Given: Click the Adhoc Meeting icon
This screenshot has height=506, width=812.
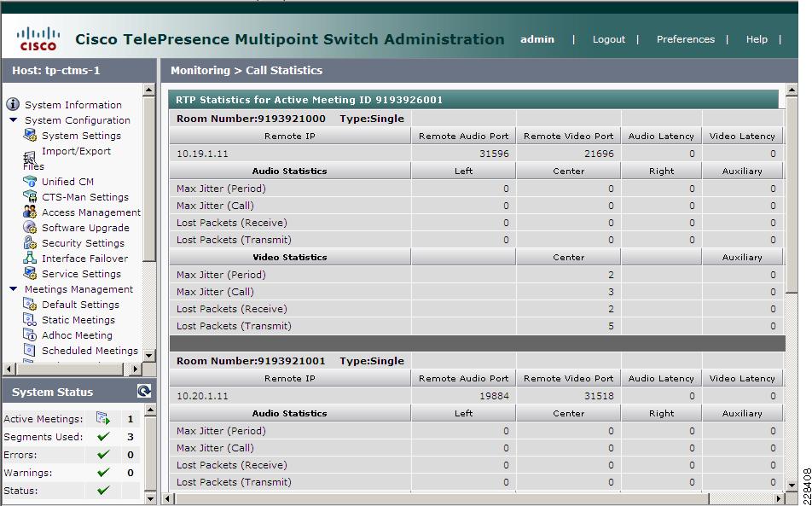Looking at the screenshot, I should coord(30,334).
